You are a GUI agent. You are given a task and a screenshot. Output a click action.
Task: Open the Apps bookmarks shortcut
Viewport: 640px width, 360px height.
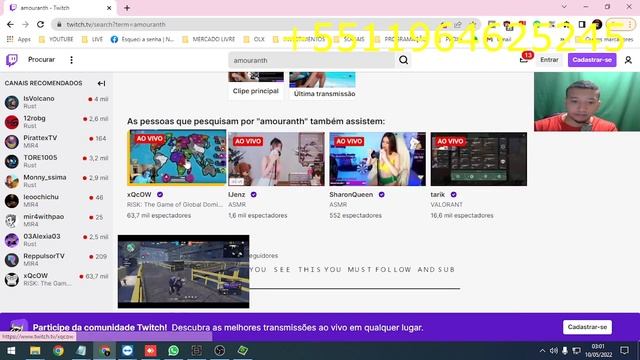19,39
